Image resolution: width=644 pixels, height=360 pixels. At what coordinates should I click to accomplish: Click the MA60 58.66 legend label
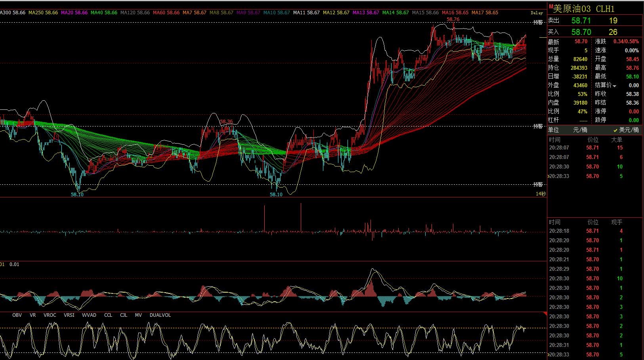166,13
